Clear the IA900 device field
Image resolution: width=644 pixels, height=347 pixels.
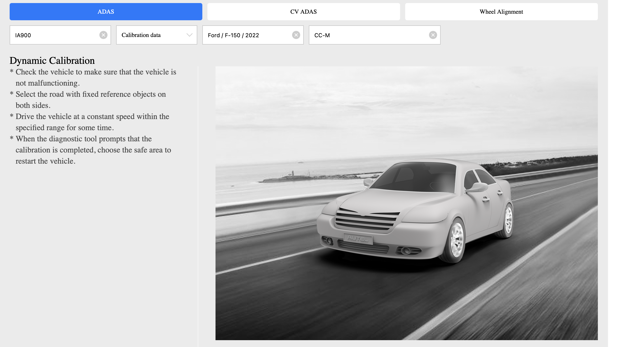coord(103,35)
